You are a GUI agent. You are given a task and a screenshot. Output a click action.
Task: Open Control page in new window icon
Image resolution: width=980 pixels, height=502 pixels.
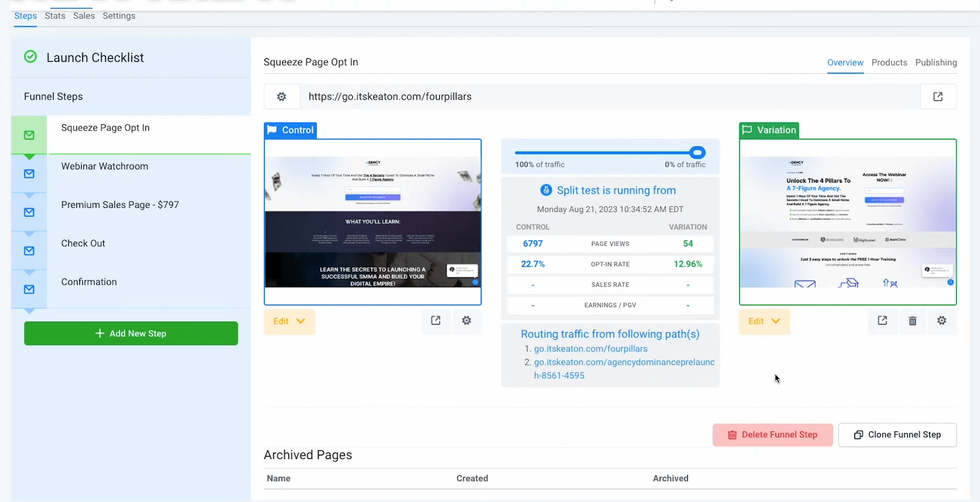[x=436, y=320]
